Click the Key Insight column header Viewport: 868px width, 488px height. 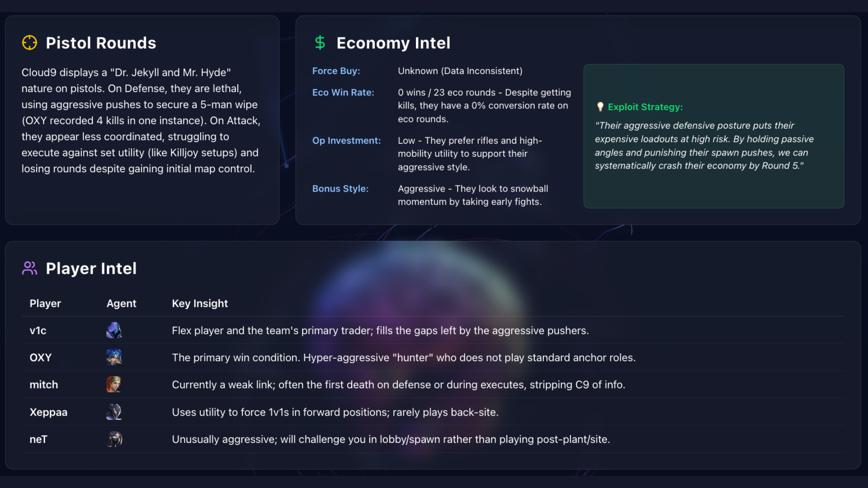click(x=200, y=304)
